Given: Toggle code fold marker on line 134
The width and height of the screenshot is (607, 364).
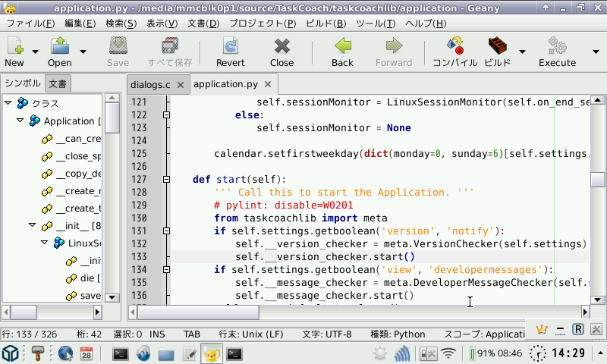Looking at the screenshot, I should pyautogui.click(x=166, y=270).
